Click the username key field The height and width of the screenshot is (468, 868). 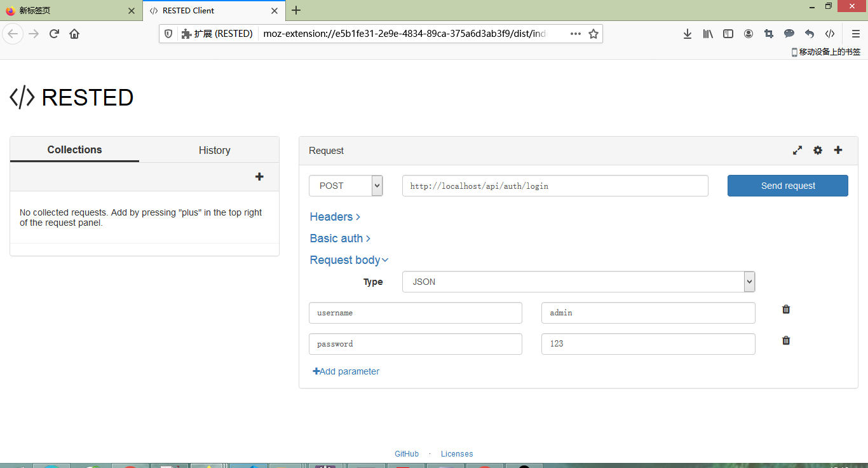click(x=416, y=313)
